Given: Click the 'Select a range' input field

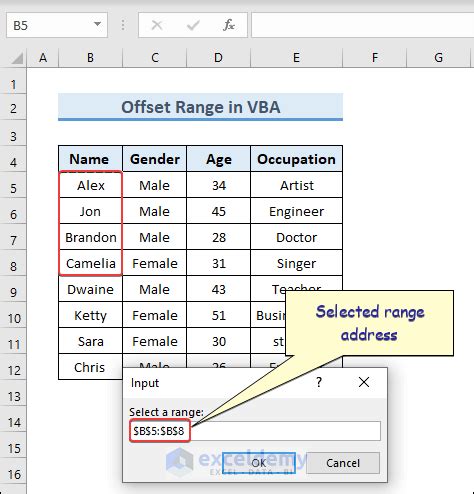Looking at the screenshot, I should 255,431.
